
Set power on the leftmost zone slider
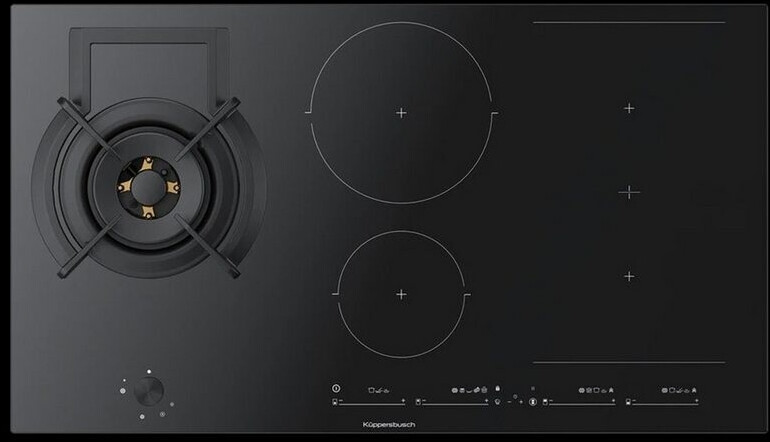(372, 402)
